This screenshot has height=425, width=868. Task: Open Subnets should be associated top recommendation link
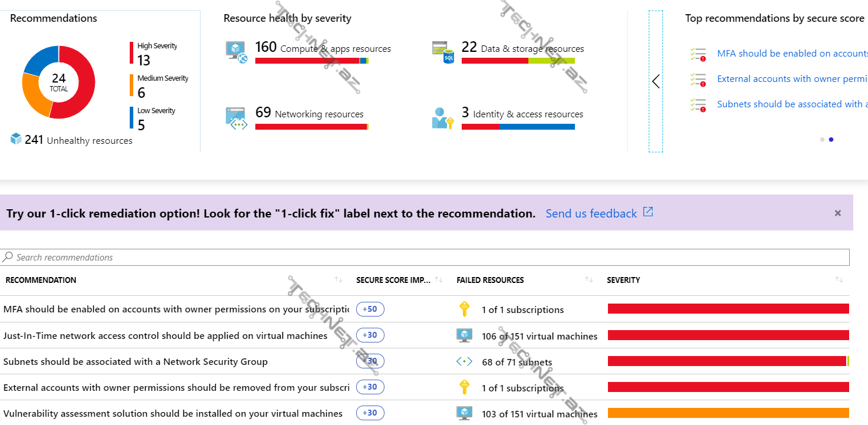(791, 104)
